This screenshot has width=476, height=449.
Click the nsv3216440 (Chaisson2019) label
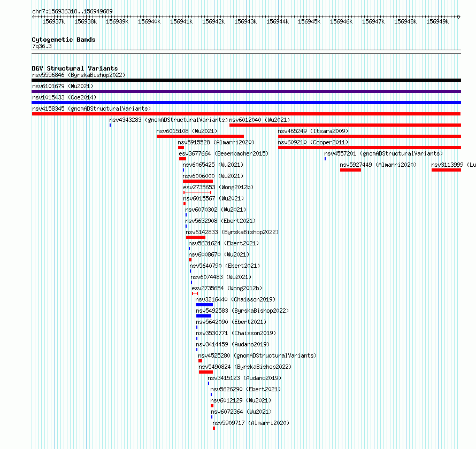point(235,299)
